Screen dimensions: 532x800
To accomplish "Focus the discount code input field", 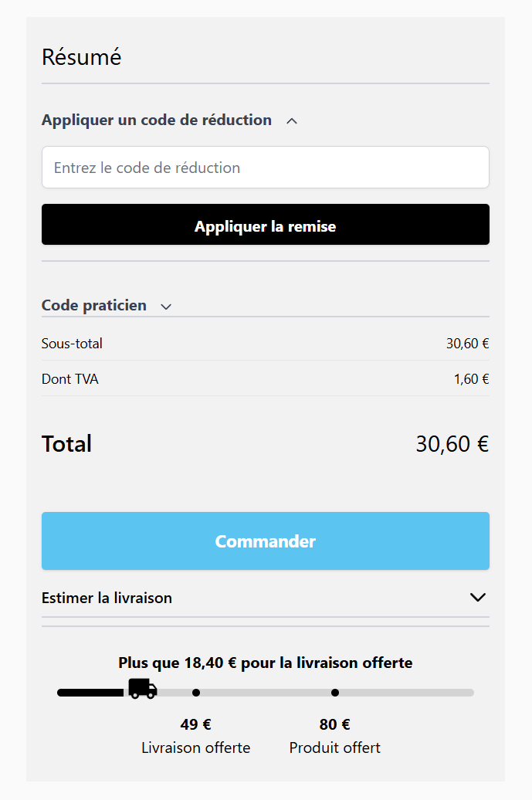I will pyautogui.click(x=266, y=168).
